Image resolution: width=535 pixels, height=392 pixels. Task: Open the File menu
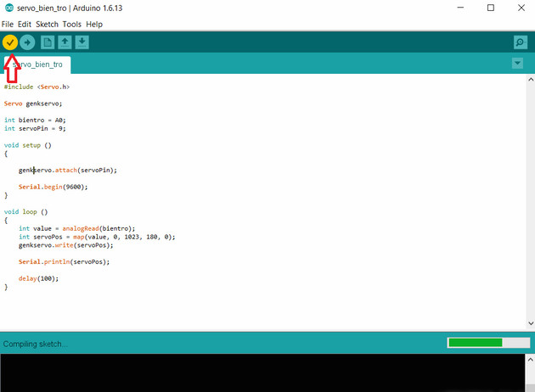pos(8,25)
